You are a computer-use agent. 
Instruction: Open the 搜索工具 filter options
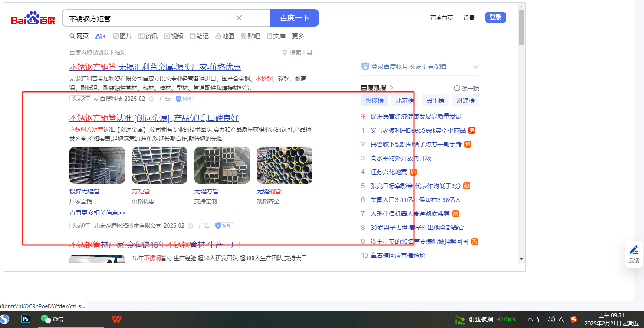297,53
